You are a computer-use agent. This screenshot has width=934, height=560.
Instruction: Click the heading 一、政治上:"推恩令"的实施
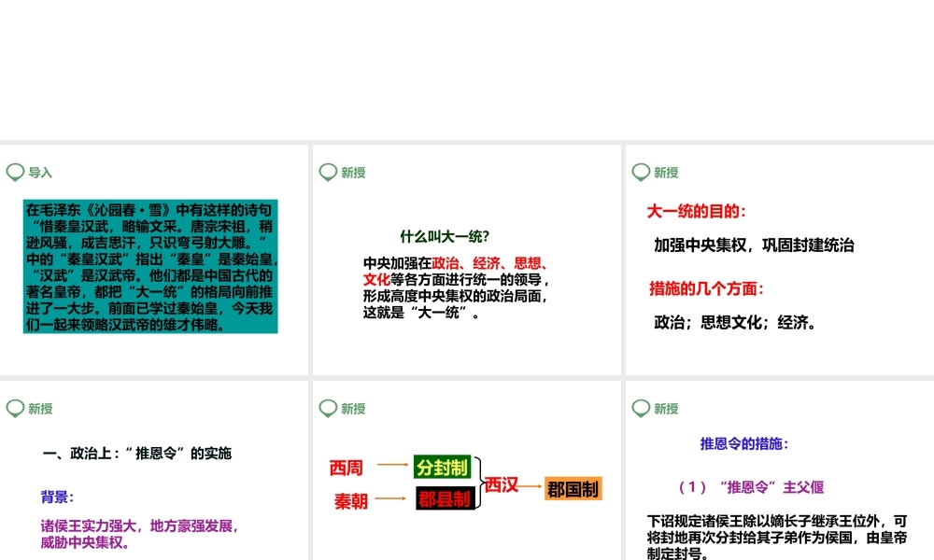tap(137, 454)
